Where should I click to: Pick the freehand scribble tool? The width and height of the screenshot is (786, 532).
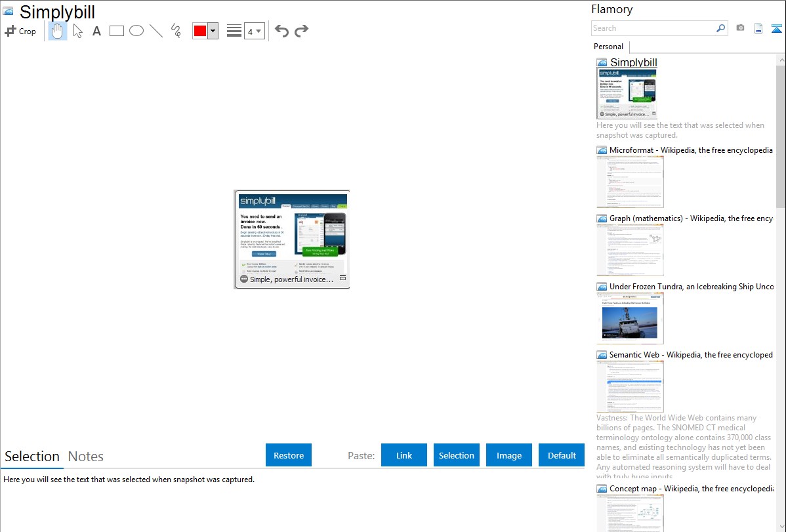176,31
